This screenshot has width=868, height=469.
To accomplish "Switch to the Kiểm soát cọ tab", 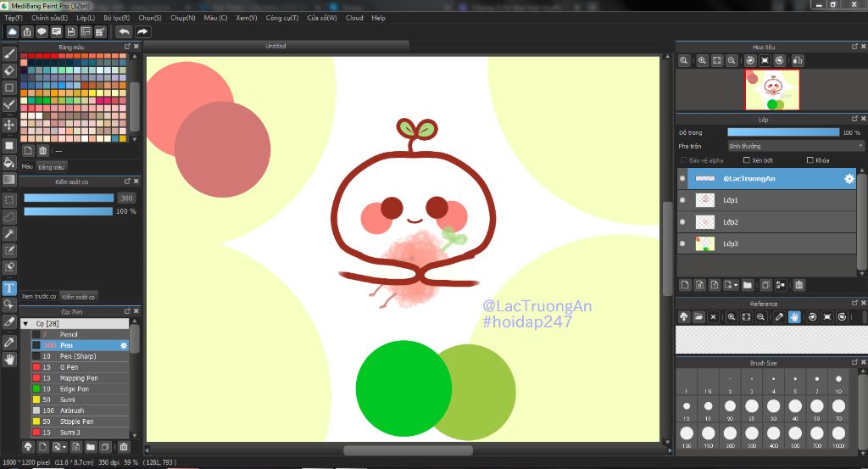I will 78,297.
